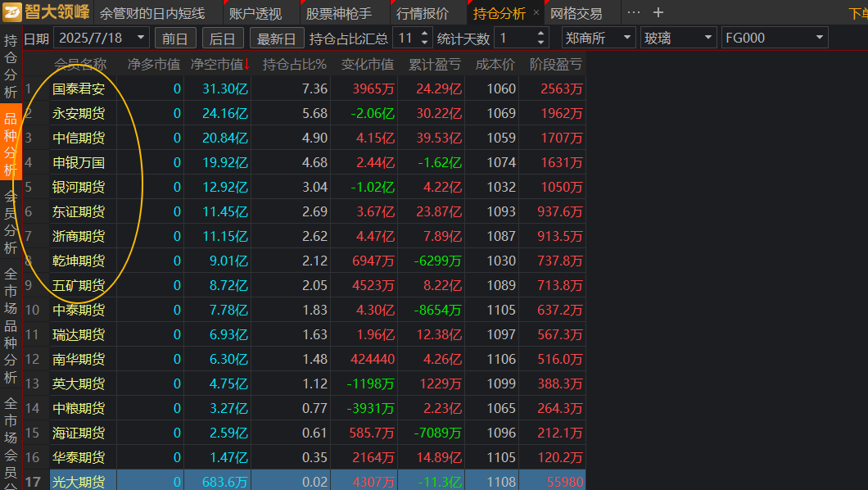Screen dimensions: 868x490
Task: Sort by the 成本价 column header
Action: (495, 64)
